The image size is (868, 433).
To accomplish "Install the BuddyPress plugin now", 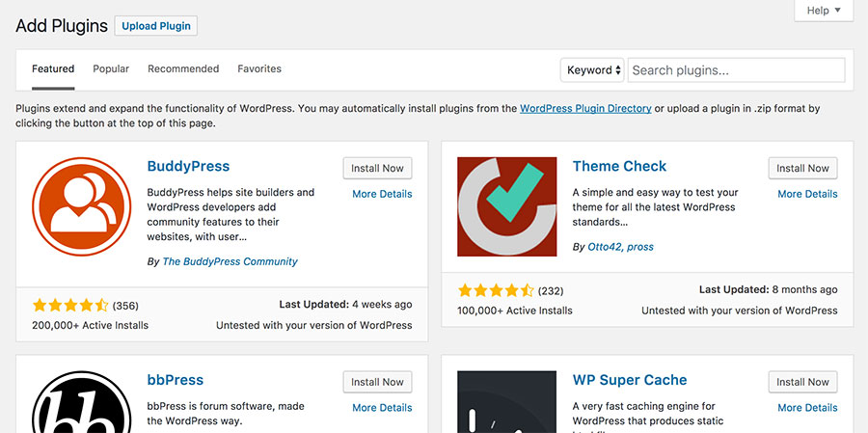I will [377, 169].
